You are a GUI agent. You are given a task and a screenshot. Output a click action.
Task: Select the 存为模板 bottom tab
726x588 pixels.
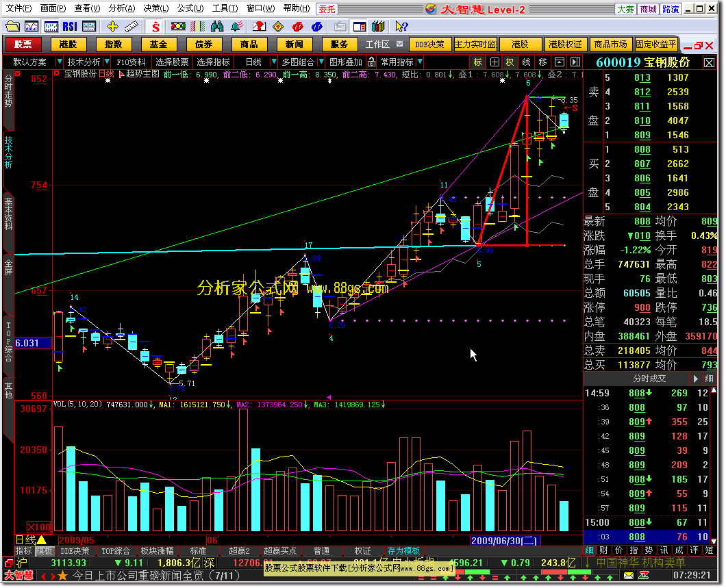tap(403, 551)
